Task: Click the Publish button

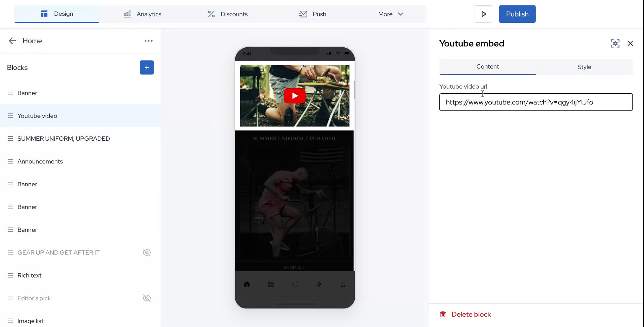Action: click(x=517, y=14)
